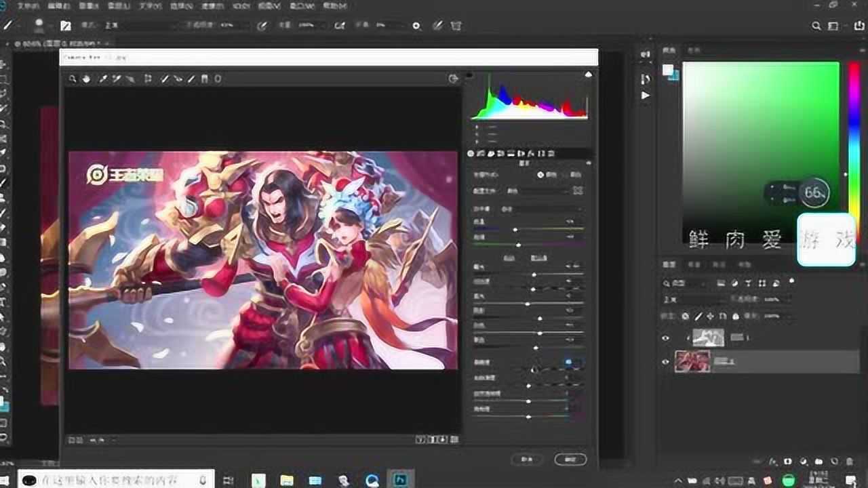Select the Spot Removal tool
This screenshot has height=488, width=868.
click(x=165, y=79)
